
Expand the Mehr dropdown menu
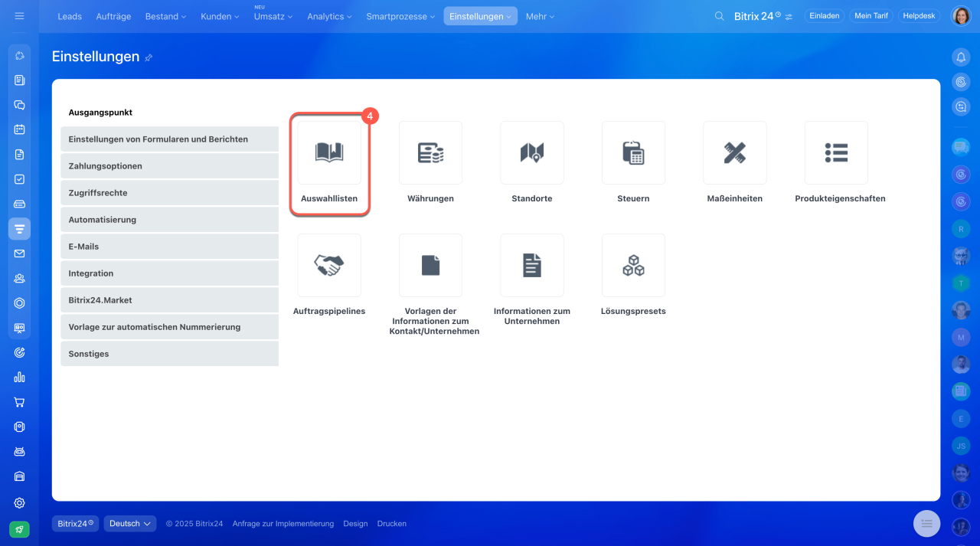coord(540,16)
